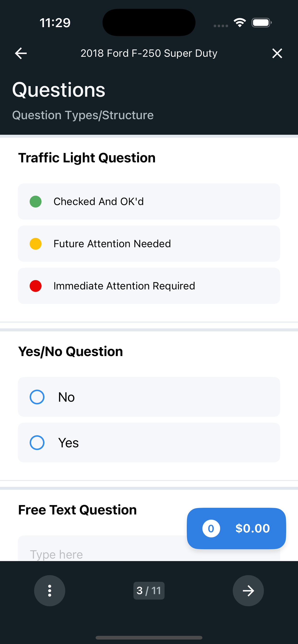Viewport: 298px width, 644px height.
Task: Tap the Wi-Fi status icon
Action: coord(240,23)
